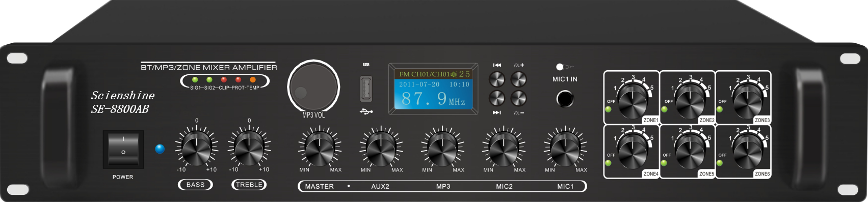Image resolution: width=868 pixels, height=202 pixels.
Task: Turn the ZONE3 selector knob
Action: [748, 101]
